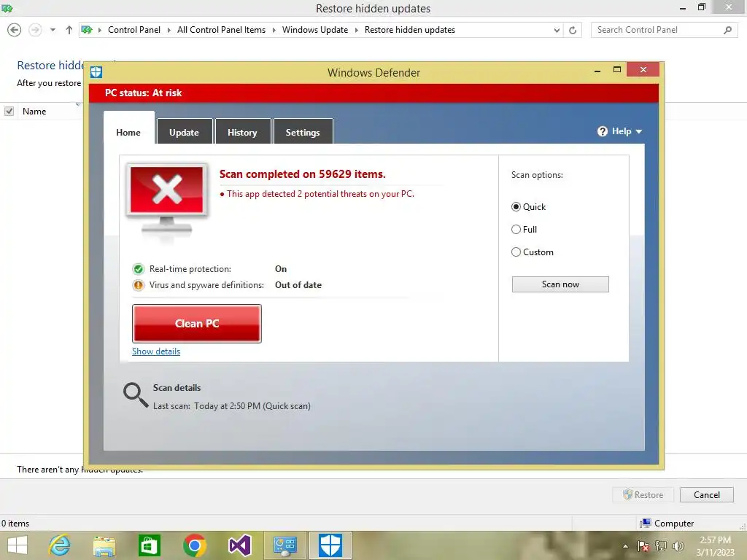
Task: Open the History tab
Action: (243, 131)
